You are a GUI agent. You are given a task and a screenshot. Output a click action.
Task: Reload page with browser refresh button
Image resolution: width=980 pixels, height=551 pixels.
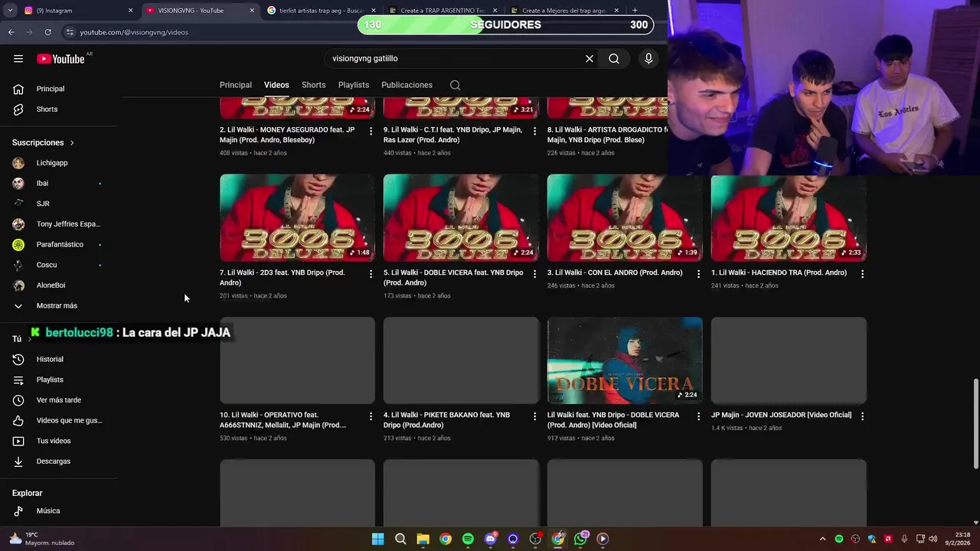point(47,32)
